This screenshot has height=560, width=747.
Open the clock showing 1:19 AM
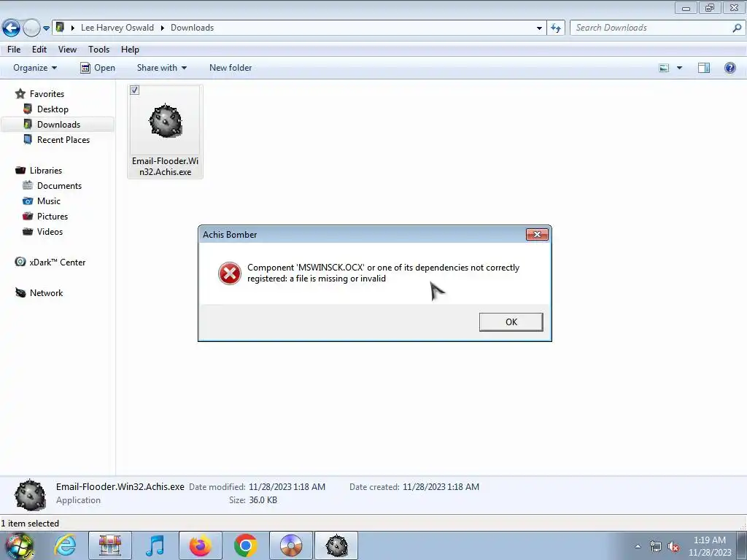click(x=709, y=546)
